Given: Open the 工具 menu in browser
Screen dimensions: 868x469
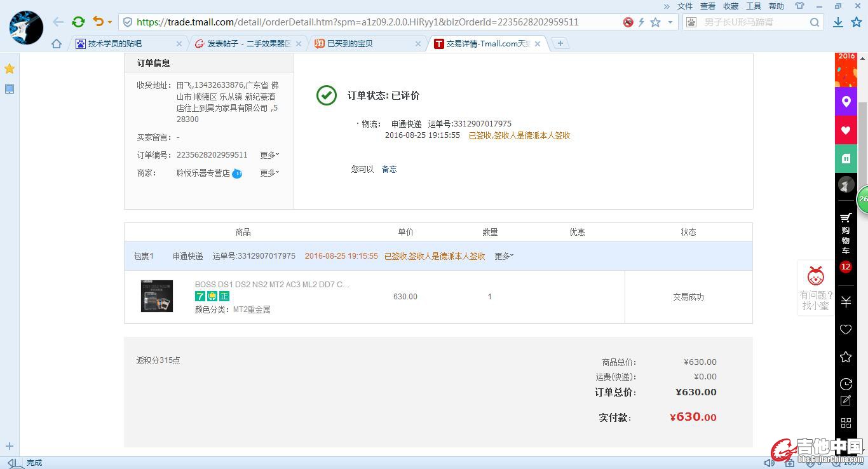Looking at the screenshot, I should coord(754,6).
